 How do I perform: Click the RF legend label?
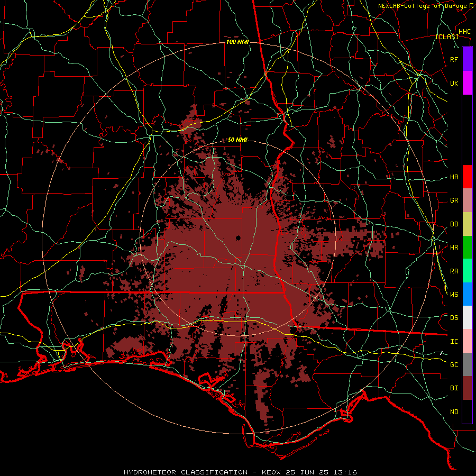[x=454, y=59]
